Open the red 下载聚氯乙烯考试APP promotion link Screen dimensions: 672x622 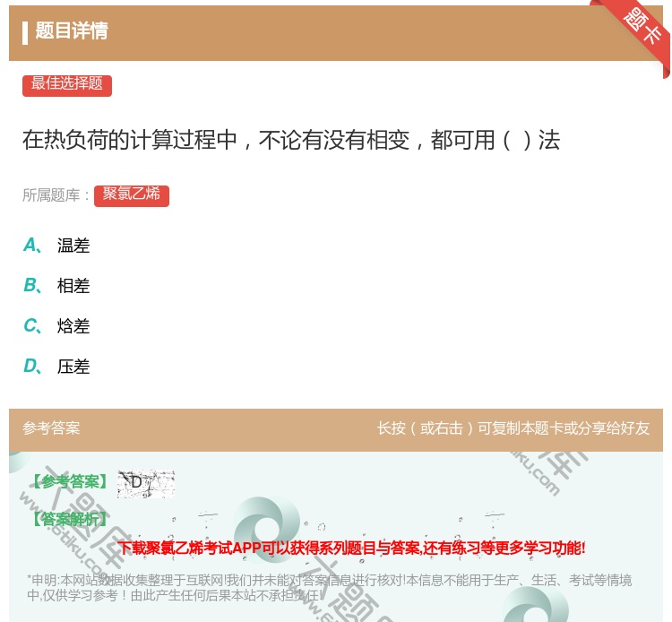click(x=351, y=548)
